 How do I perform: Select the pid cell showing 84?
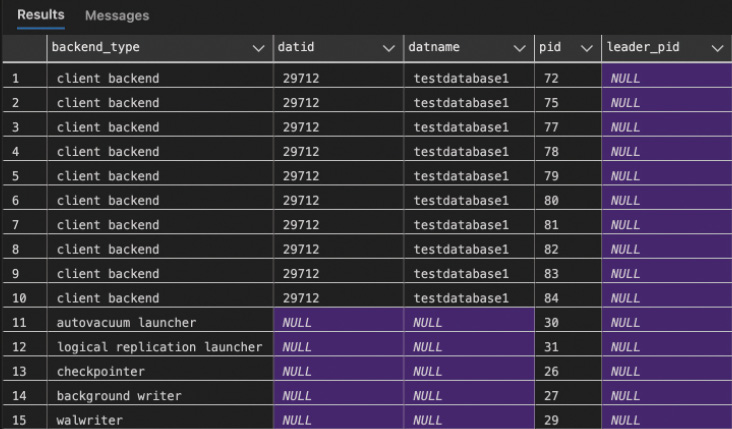tap(568, 298)
